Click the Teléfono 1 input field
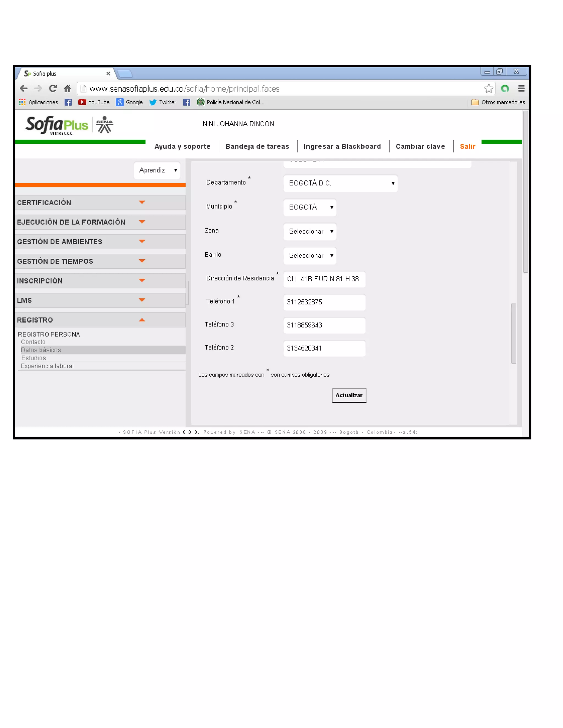563x728 pixels. 324,302
